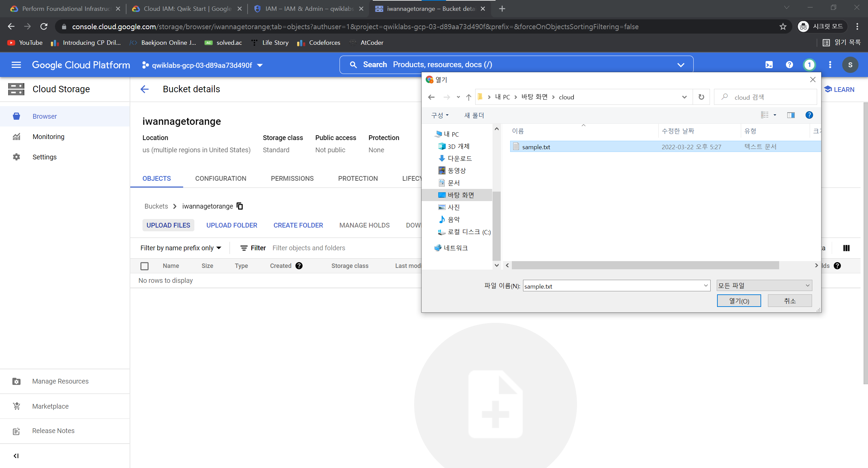
Task: Expand the project selector dropdown
Action: 202,65
